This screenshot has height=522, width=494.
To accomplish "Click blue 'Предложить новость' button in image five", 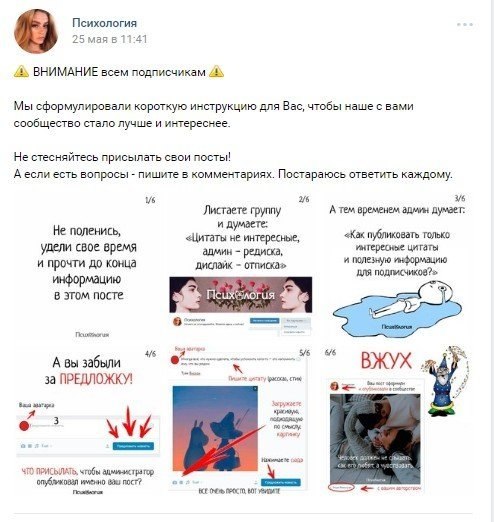I will coord(281,482).
